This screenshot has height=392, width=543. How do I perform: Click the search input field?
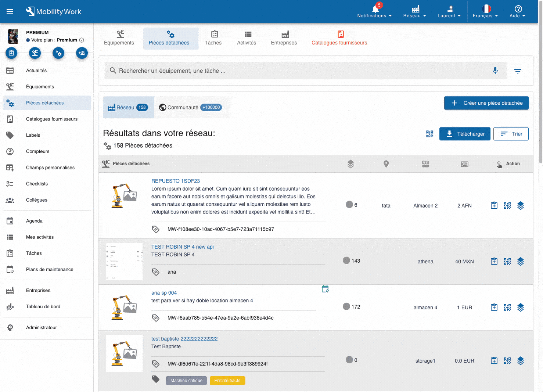301,71
